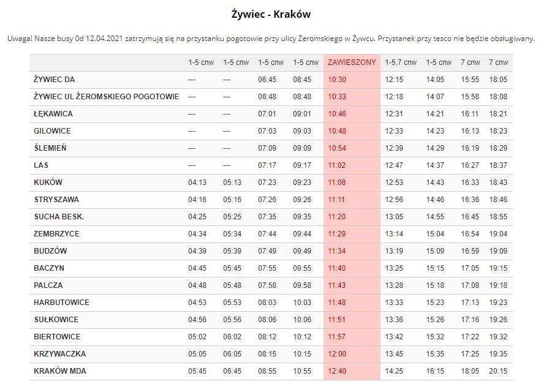Click the 13:33 Harbutowice time cell
The image size is (549, 392).
(394, 303)
